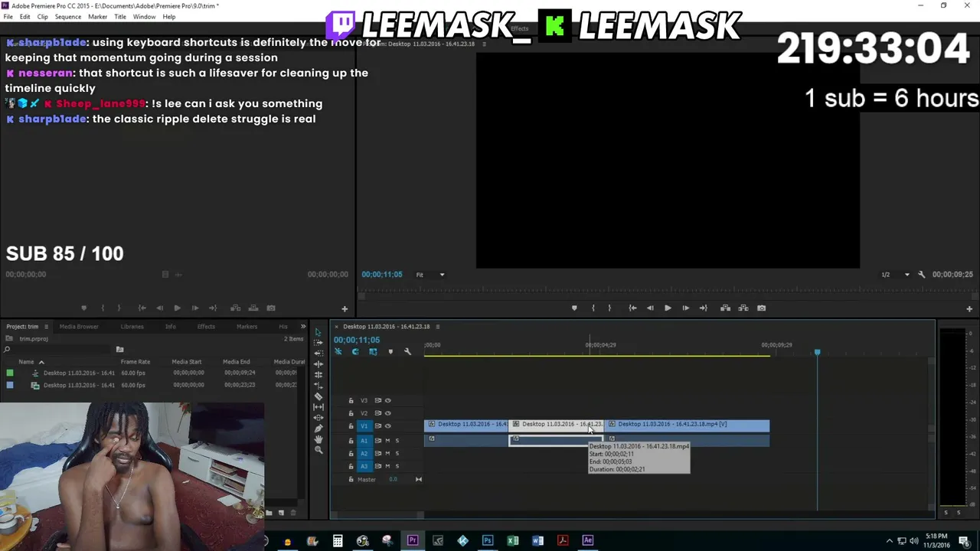This screenshot has height=551, width=980.
Task: Choose the Hand tool
Action: [318, 439]
